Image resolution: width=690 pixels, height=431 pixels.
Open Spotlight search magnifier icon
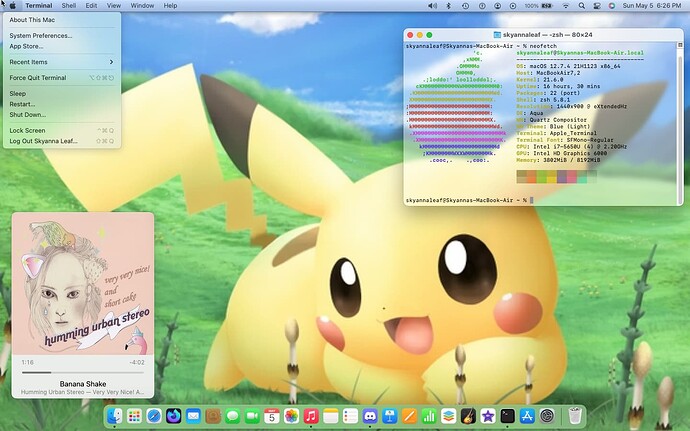tap(582, 6)
